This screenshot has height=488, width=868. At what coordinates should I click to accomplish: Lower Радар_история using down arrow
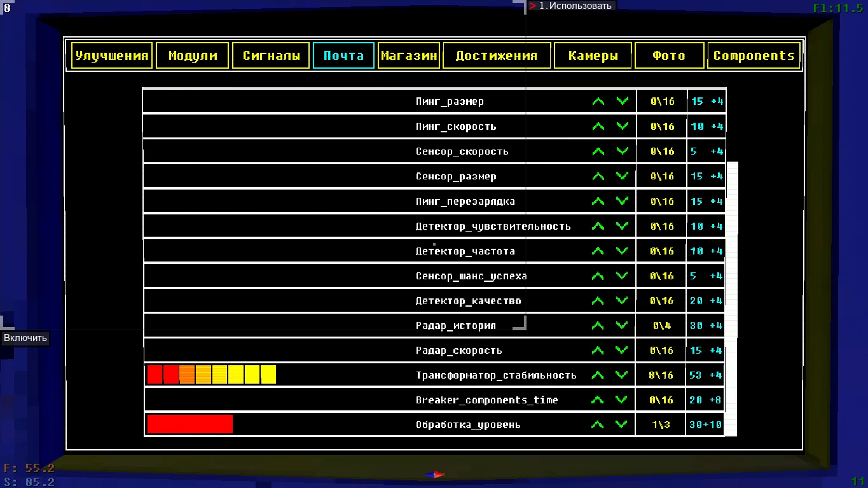click(x=622, y=325)
